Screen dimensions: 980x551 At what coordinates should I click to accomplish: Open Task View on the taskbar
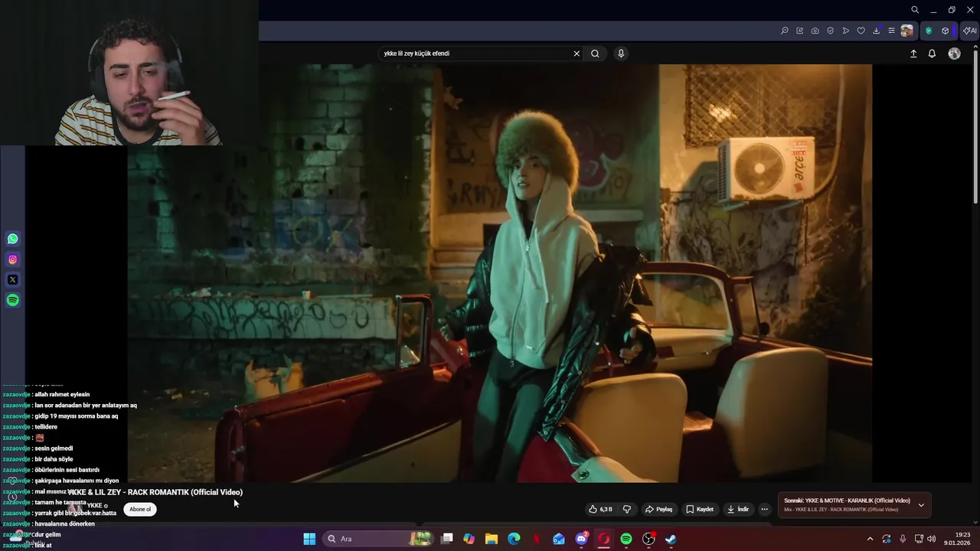[447, 539]
